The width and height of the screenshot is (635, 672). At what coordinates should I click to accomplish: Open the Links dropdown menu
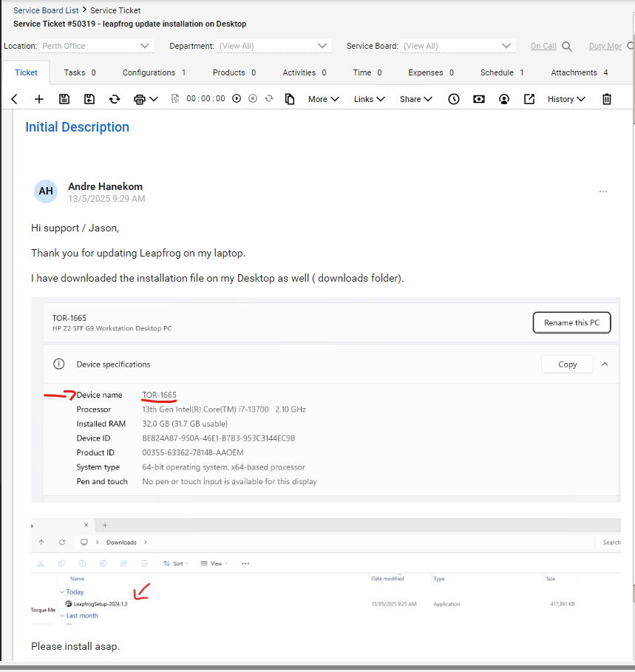coord(370,99)
